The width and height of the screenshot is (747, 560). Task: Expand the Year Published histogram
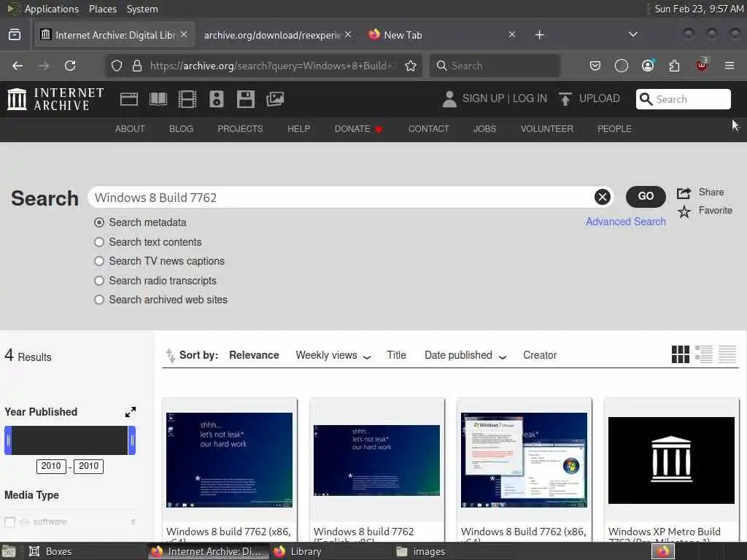pos(131,412)
